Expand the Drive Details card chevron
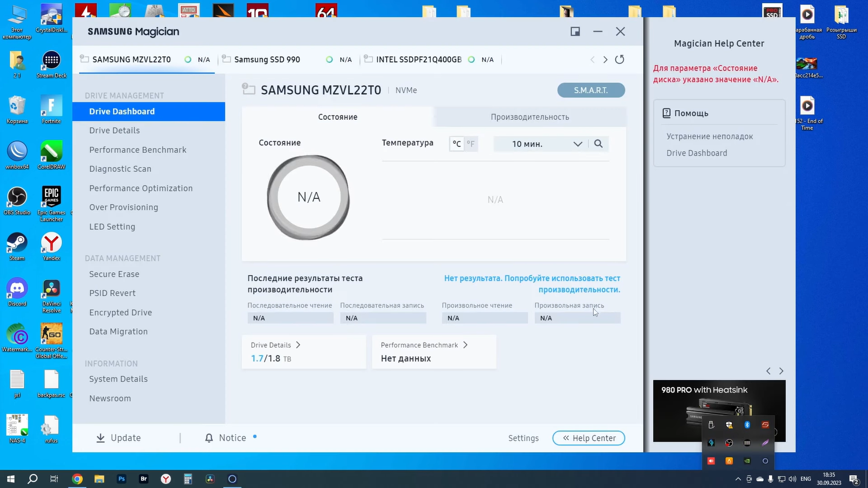 pos(298,345)
